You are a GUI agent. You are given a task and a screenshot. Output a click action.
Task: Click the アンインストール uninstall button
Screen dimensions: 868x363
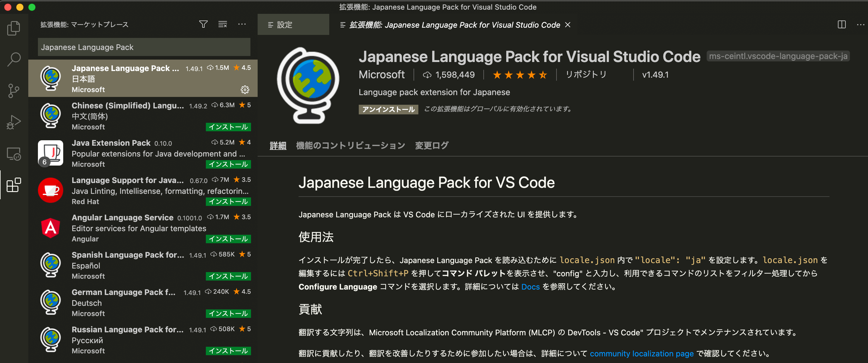point(388,109)
